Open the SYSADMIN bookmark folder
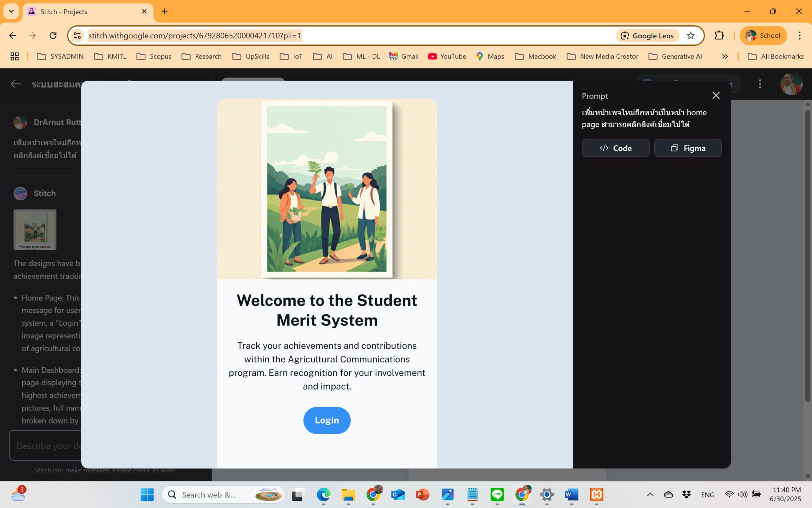 pyautogui.click(x=60, y=57)
